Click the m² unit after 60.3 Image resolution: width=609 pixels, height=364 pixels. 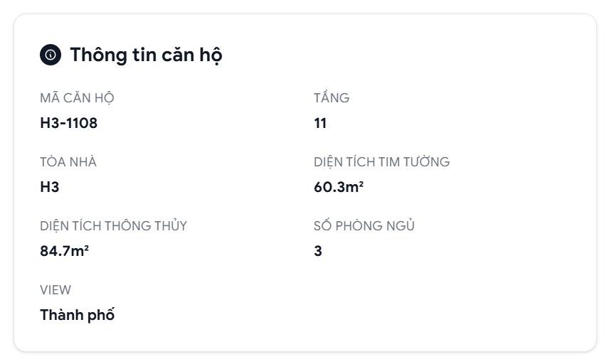356,187
